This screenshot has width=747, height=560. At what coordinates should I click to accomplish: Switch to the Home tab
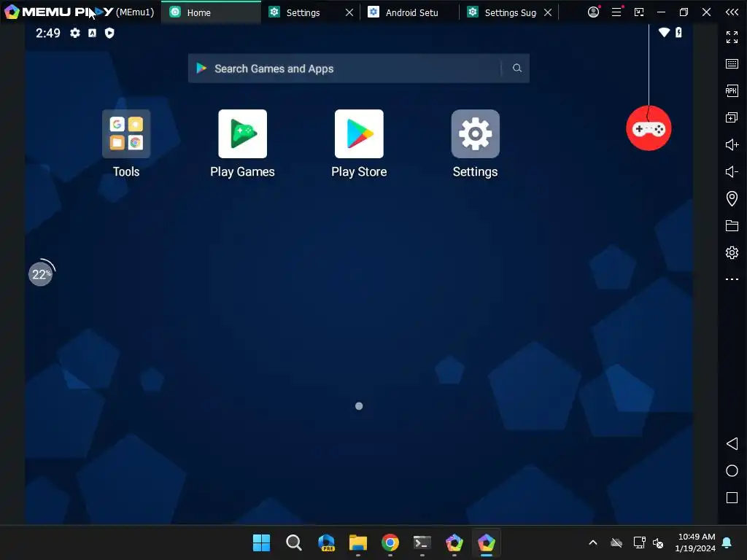(211, 12)
